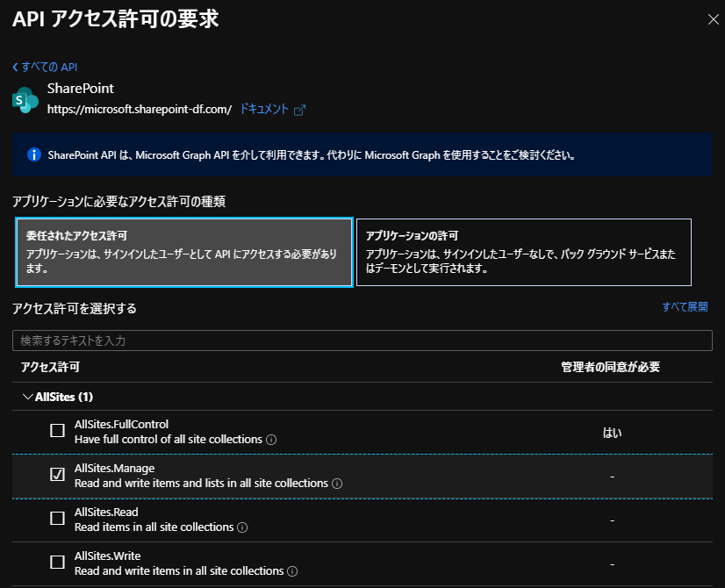This screenshot has height=588, width=725.
Task: Uncheck the AllSites.Manage checkbox
Action: pyautogui.click(x=57, y=474)
